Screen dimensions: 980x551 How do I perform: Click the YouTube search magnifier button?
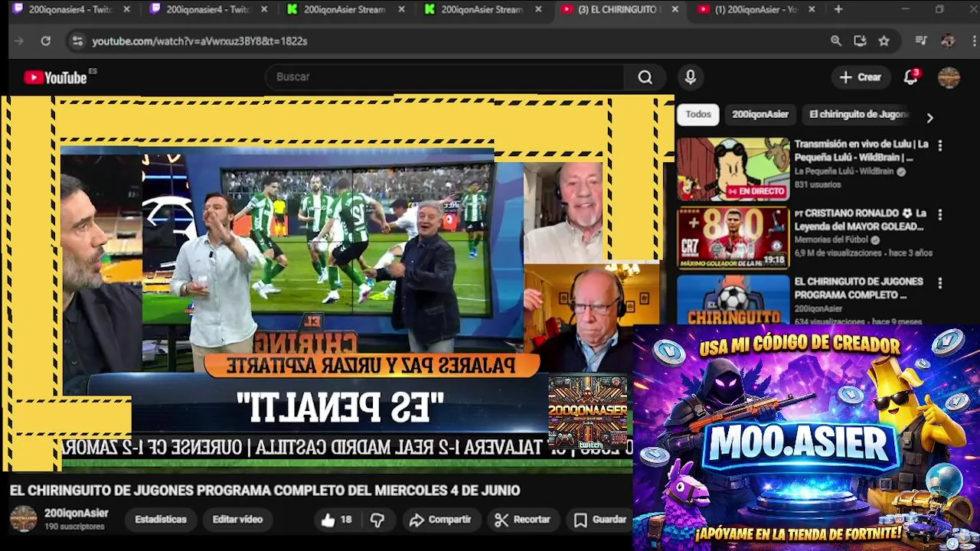click(645, 77)
